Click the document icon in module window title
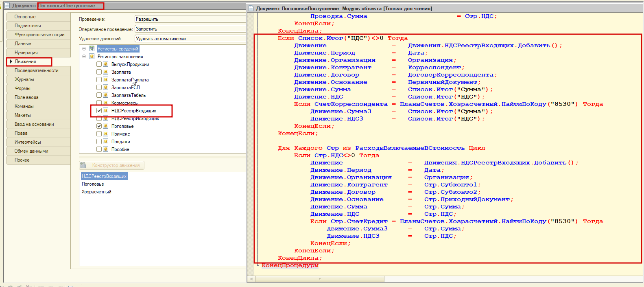The image size is (644, 287). pos(251,9)
